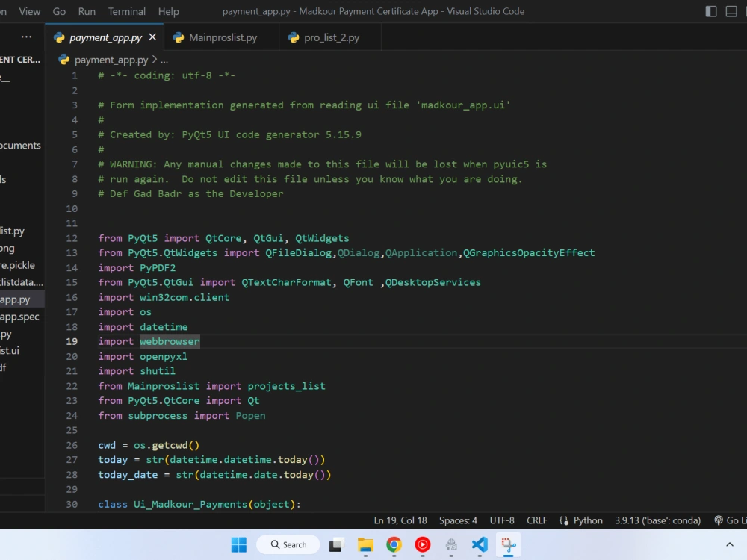Click the Python file icon in breadcrumb
Viewport: 747px width, 560px height.
point(63,60)
